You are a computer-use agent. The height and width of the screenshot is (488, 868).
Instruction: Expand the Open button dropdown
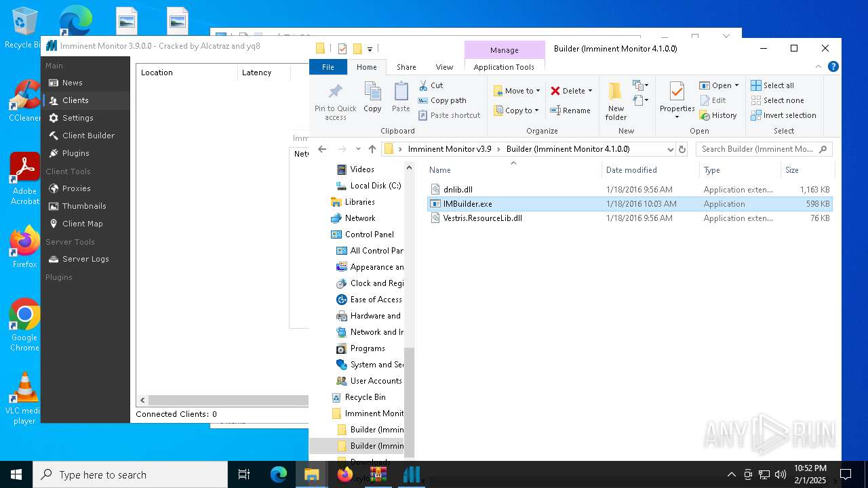pyautogui.click(x=736, y=85)
